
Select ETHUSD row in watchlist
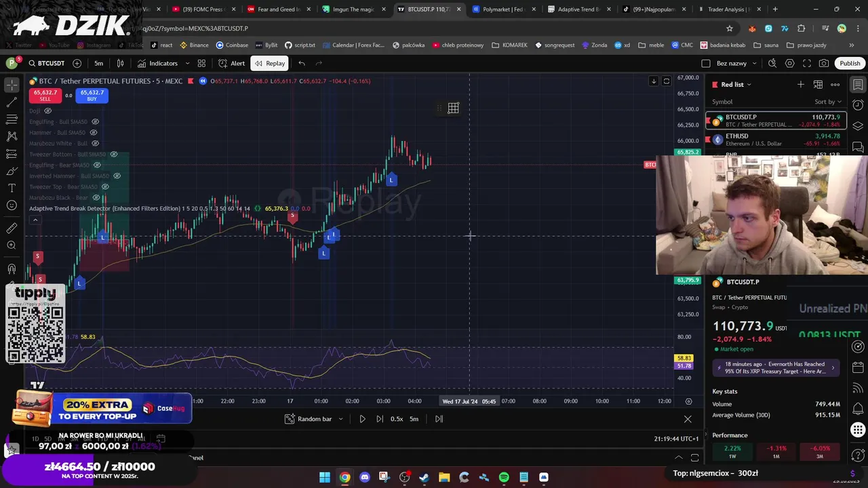click(x=776, y=140)
